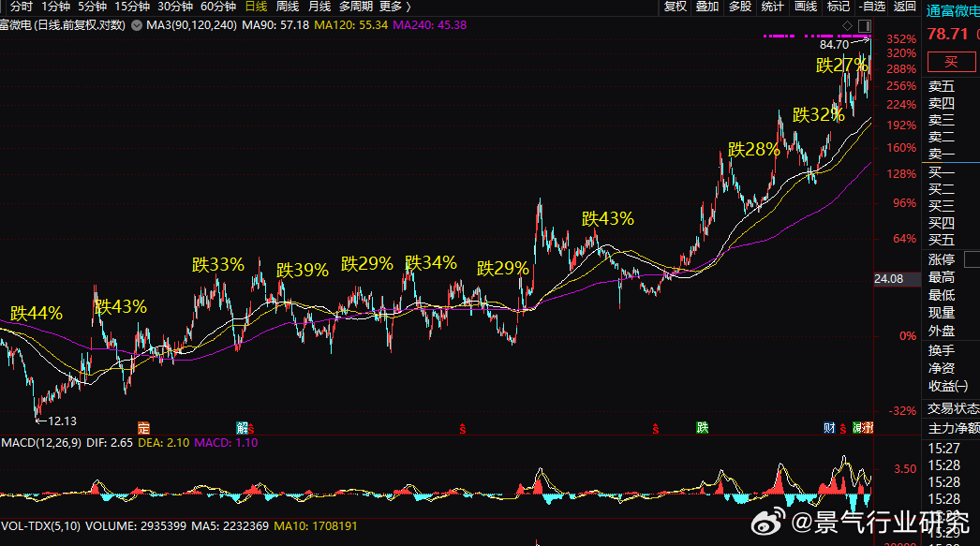Click the 返回 back button
The image size is (980, 546).
click(x=904, y=7)
